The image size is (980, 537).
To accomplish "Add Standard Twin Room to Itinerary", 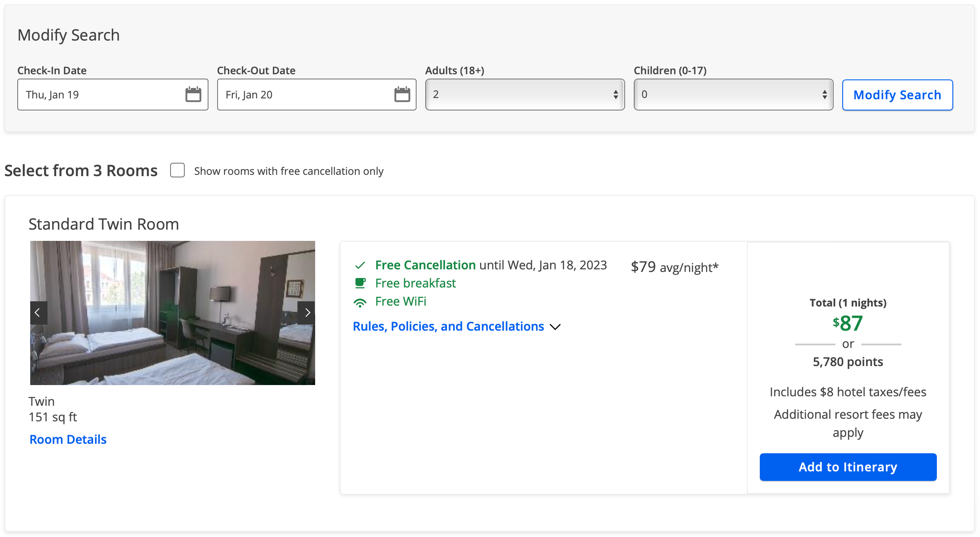I will (x=848, y=467).
